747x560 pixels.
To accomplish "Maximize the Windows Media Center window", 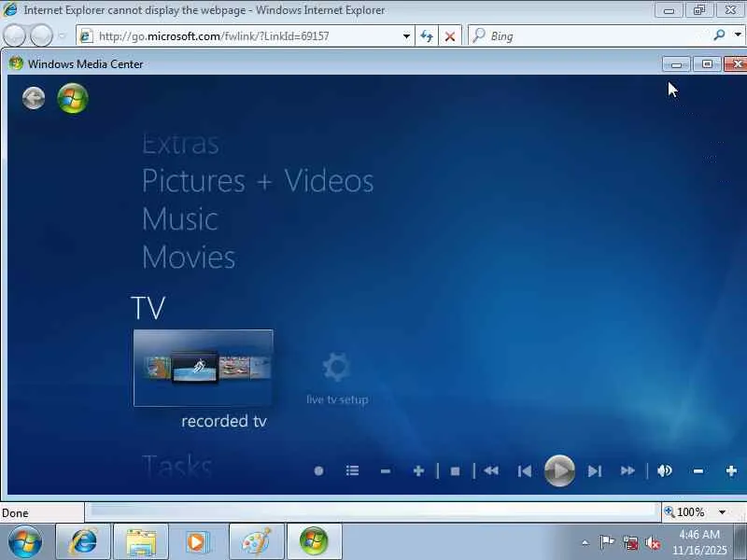I will (x=707, y=63).
